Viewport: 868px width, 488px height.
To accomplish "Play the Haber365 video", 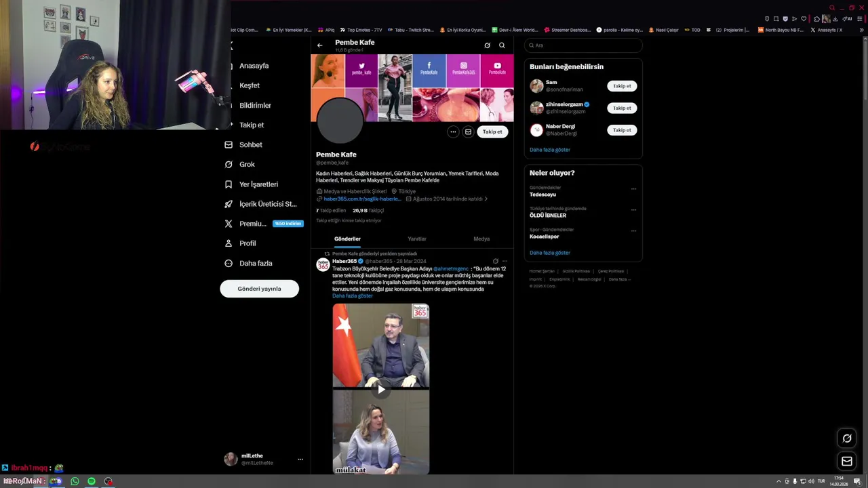I will pos(381,389).
